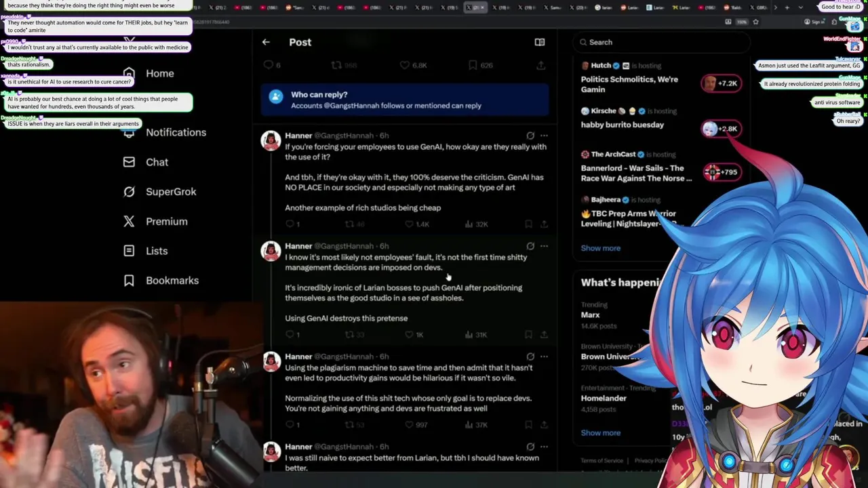
Task: Bookmark this page using browser star icon
Action: pos(755,22)
